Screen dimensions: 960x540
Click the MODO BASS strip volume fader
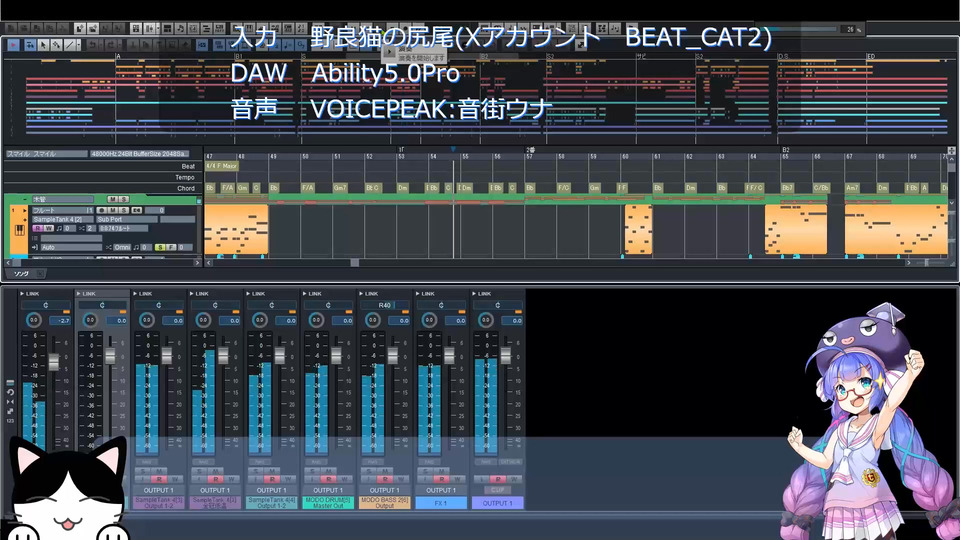click(392, 356)
